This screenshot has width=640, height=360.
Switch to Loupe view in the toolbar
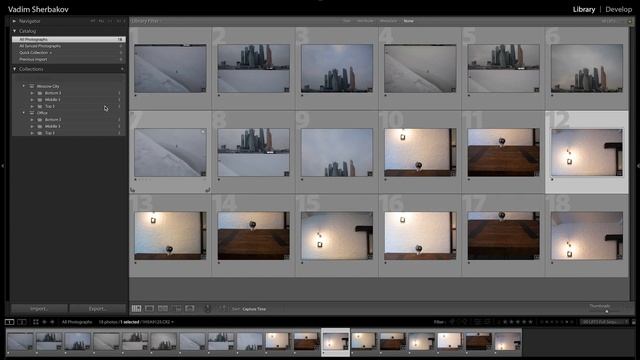tap(149, 309)
